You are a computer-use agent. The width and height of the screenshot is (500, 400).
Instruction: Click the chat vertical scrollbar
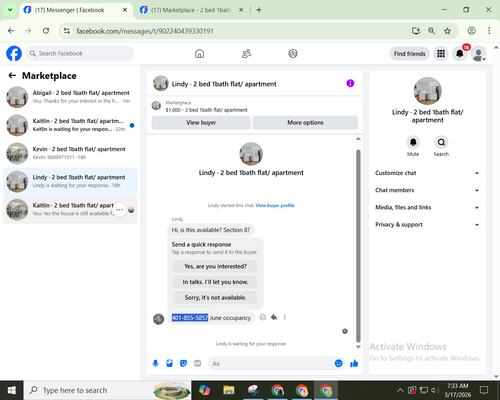point(358,246)
